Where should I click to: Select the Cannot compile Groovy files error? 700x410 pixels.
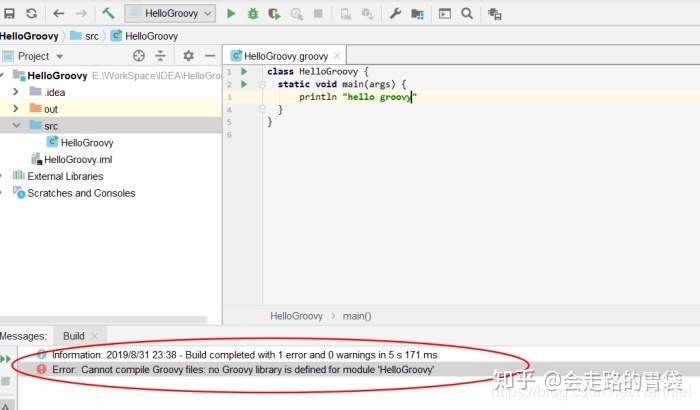(243, 369)
